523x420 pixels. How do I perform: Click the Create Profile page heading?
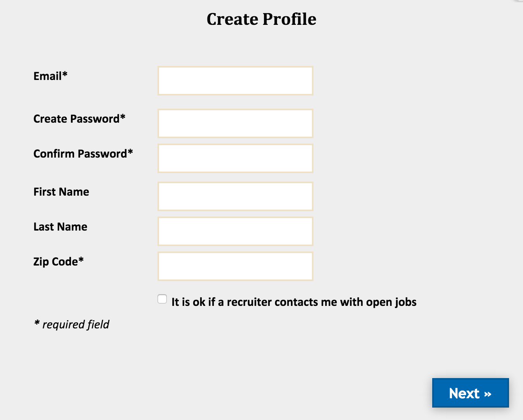pos(261,19)
